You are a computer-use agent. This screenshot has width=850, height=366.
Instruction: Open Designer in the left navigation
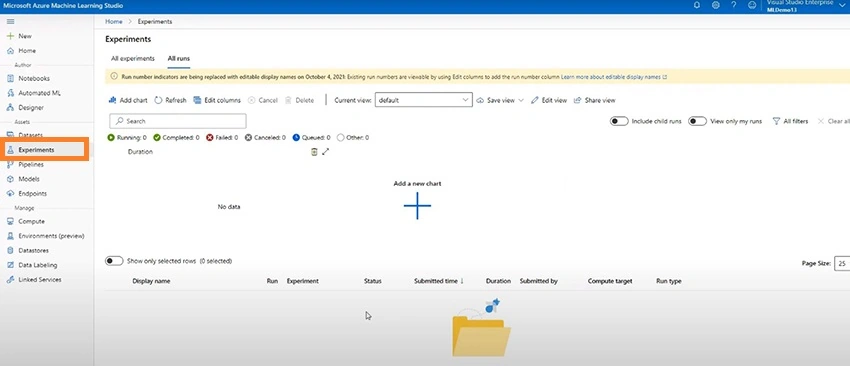(31, 107)
